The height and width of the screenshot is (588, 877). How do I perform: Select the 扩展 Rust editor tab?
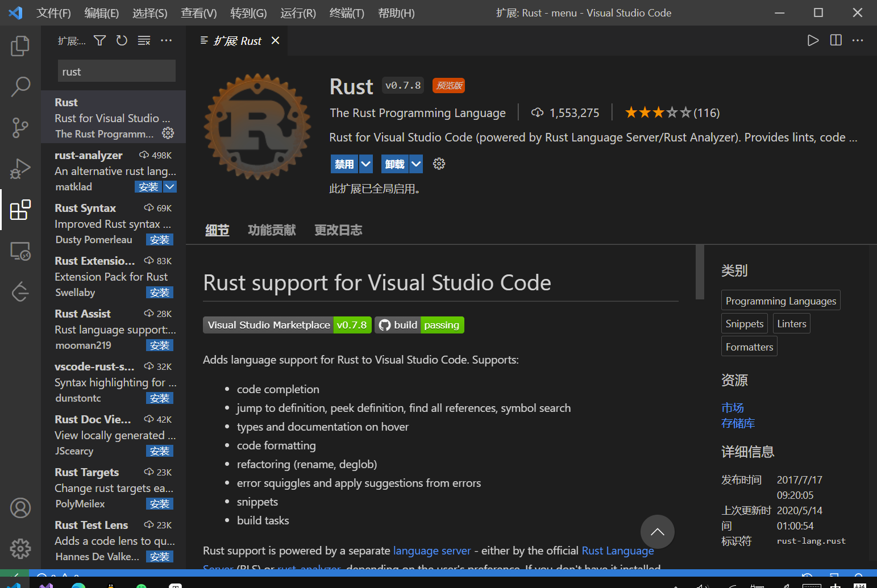click(238, 40)
